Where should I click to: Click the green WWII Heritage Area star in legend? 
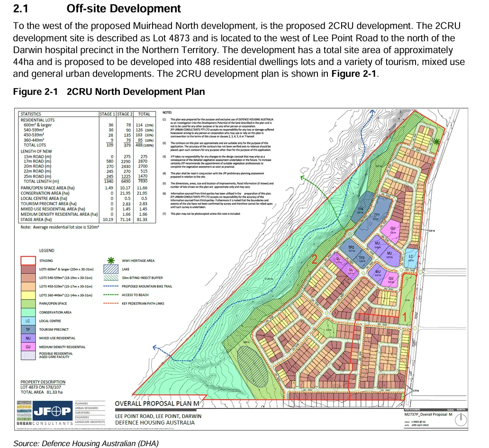(x=111, y=260)
